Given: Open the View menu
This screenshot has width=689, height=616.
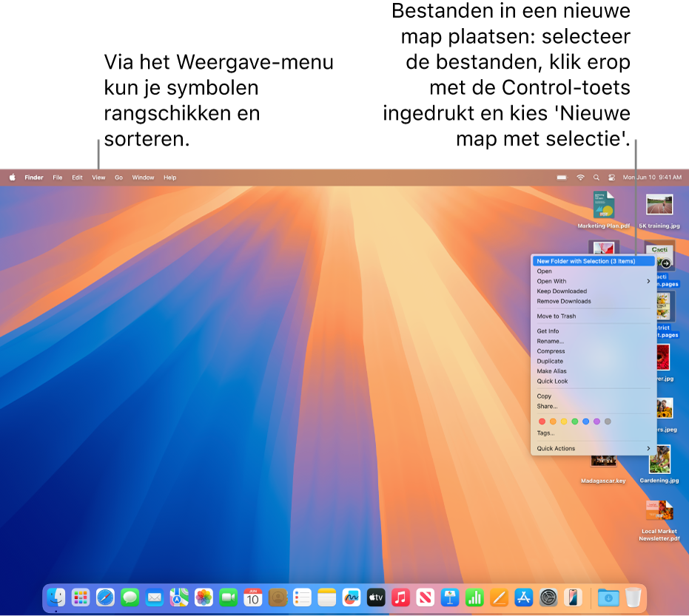Looking at the screenshot, I should tap(98, 177).
